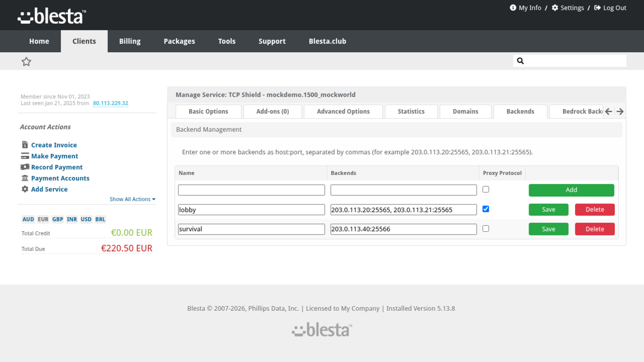Switch to the Domains tab

point(466,111)
